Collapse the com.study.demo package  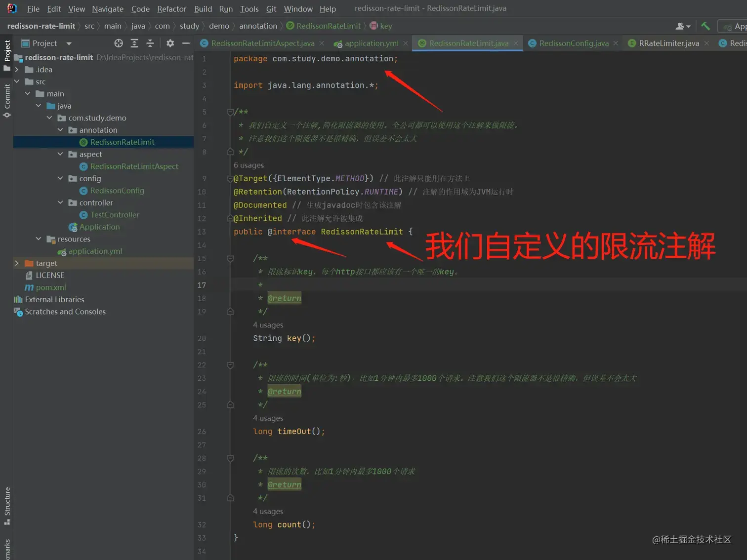click(x=49, y=118)
